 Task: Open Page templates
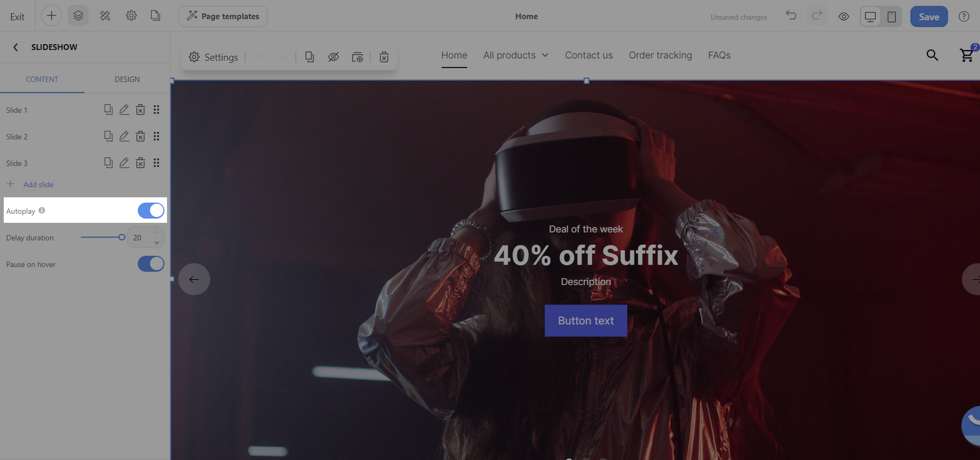coord(223,17)
